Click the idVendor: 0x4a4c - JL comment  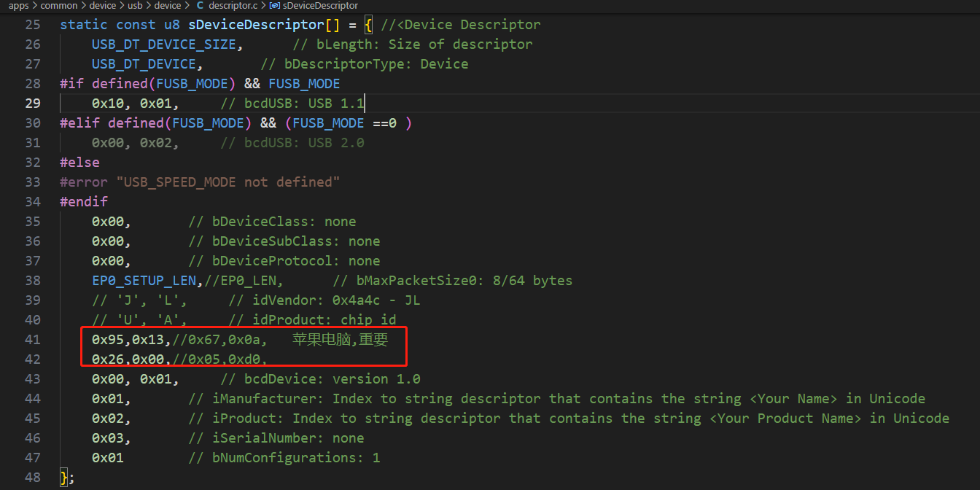[x=324, y=300]
